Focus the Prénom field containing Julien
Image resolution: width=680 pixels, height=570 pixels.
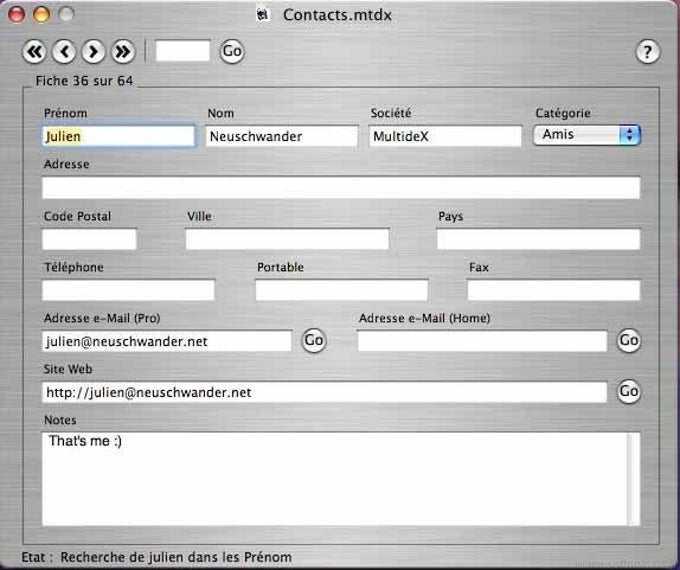click(118, 136)
